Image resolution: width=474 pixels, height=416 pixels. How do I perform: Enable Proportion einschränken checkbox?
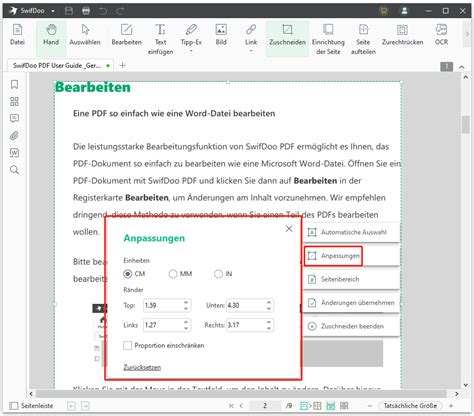pos(127,345)
